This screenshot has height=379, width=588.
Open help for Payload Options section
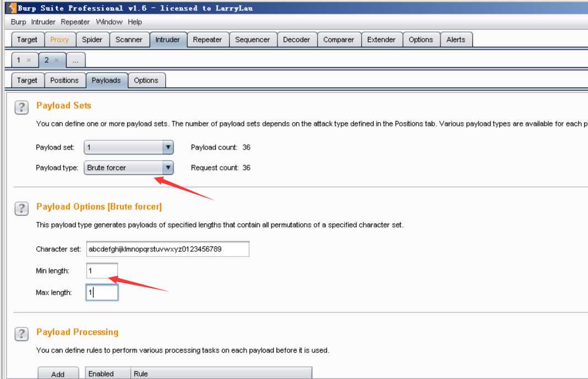(21, 208)
